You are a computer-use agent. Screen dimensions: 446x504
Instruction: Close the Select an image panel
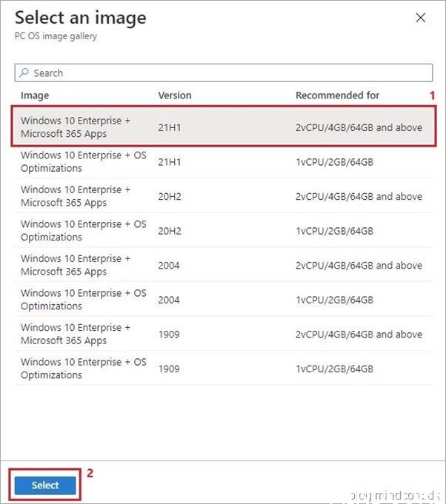tap(421, 18)
